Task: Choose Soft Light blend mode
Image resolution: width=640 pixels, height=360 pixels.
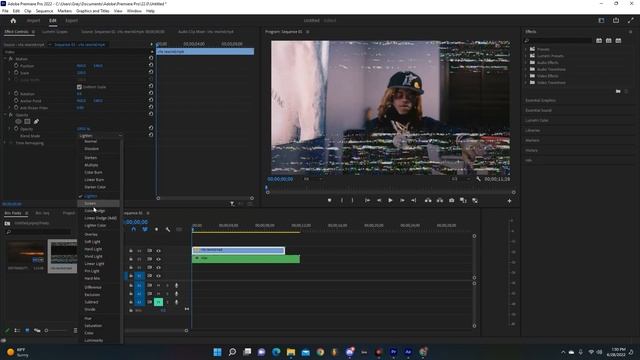Action: (x=92, y=242)
